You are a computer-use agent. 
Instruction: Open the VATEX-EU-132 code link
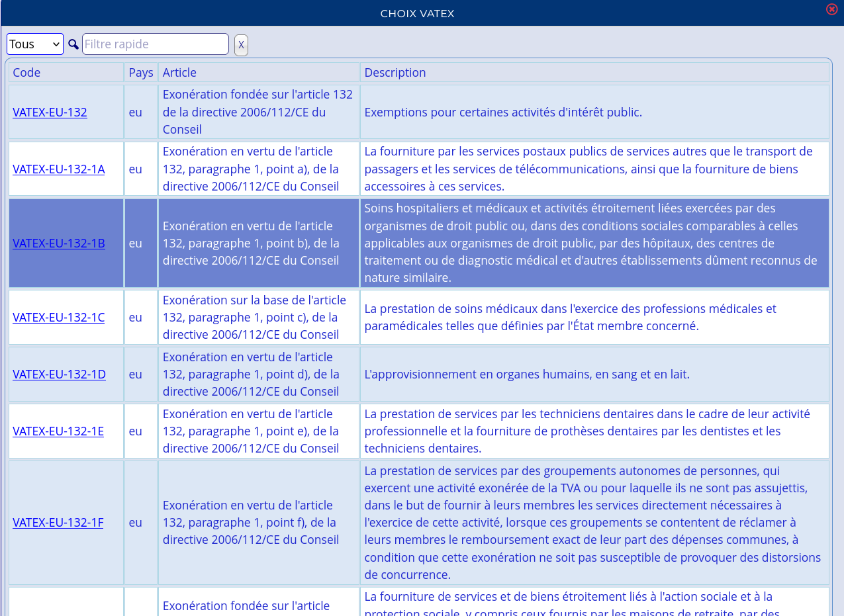point(50,112)
